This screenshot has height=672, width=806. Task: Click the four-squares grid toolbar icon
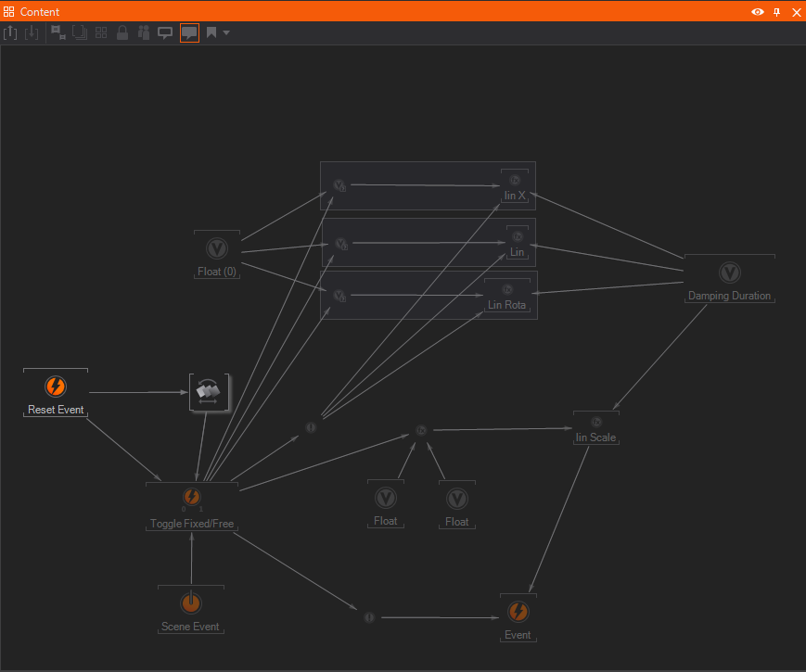pyautogui.click(x=101, y=32)
